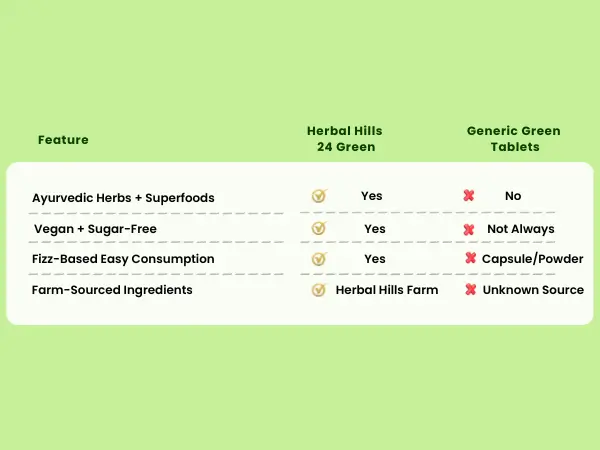Select the Herbal Hills 24 Green header
This screenshot has width=600, height=450.
coord(345,139)
